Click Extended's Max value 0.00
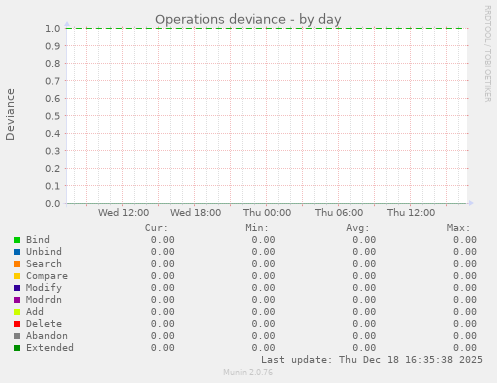The width and height of the screenshot is (497, 383). [465, 348]
